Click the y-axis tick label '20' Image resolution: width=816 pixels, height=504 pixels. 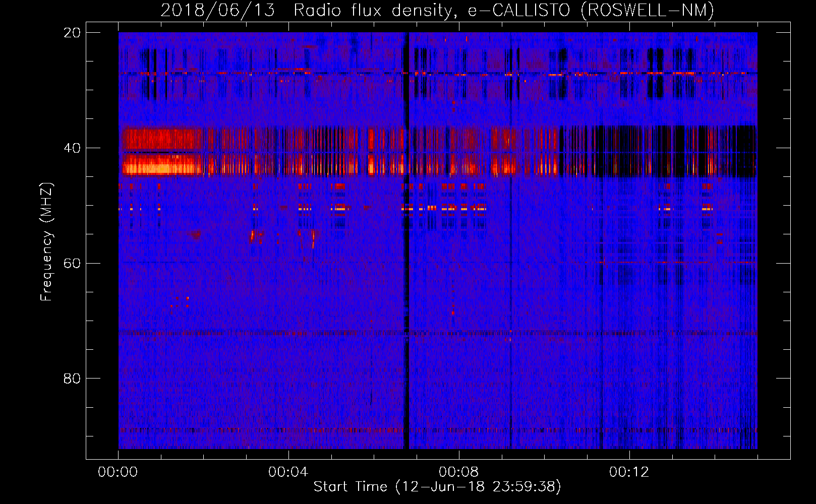(x=72, y=33)
